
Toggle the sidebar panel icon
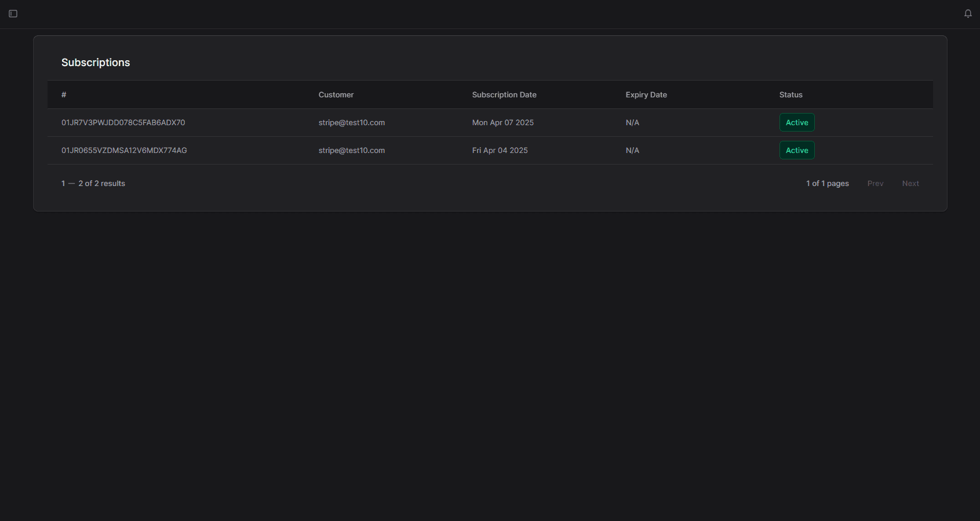[13, 14]
